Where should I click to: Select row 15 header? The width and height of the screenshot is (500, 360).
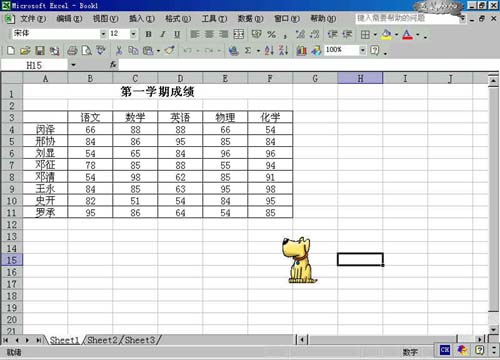click(11, 260)
